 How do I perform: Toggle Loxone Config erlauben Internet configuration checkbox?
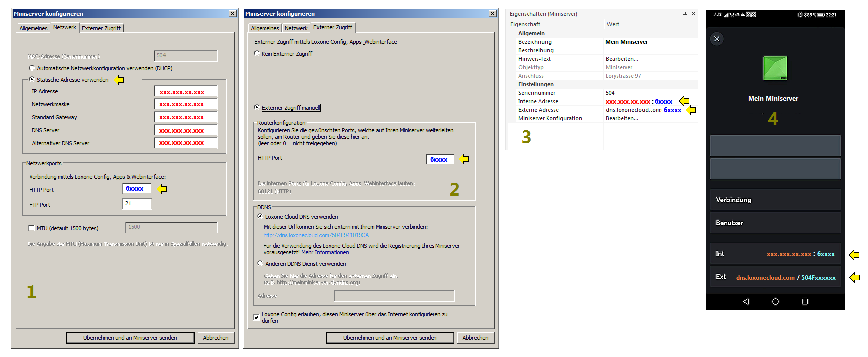pos(256,317)
